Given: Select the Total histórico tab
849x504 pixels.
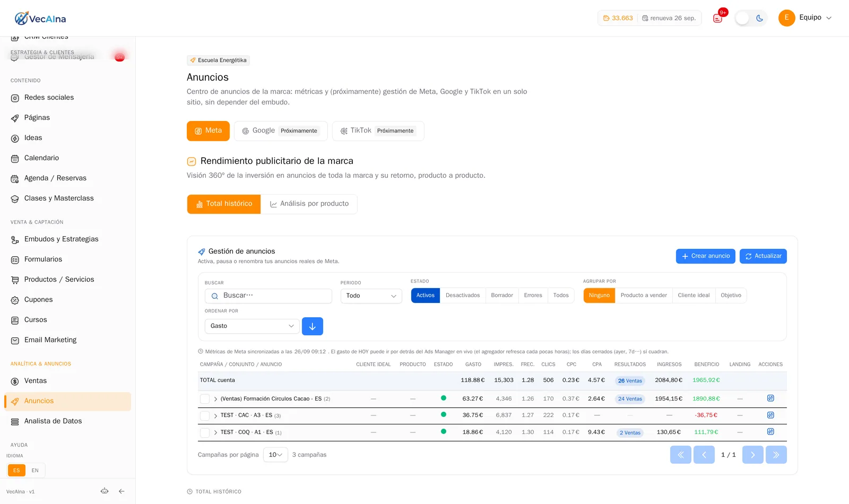Looking at the screenshot, I should tap(224, 204).
